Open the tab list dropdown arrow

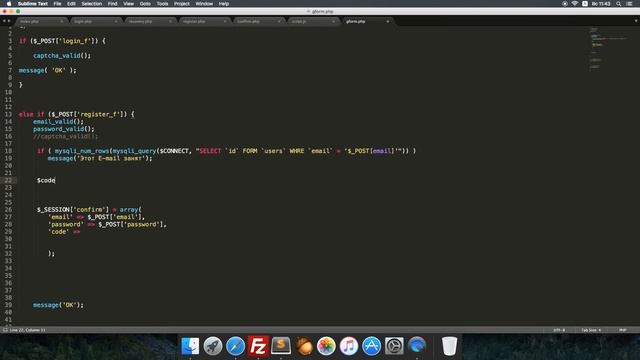click(636, 21)
